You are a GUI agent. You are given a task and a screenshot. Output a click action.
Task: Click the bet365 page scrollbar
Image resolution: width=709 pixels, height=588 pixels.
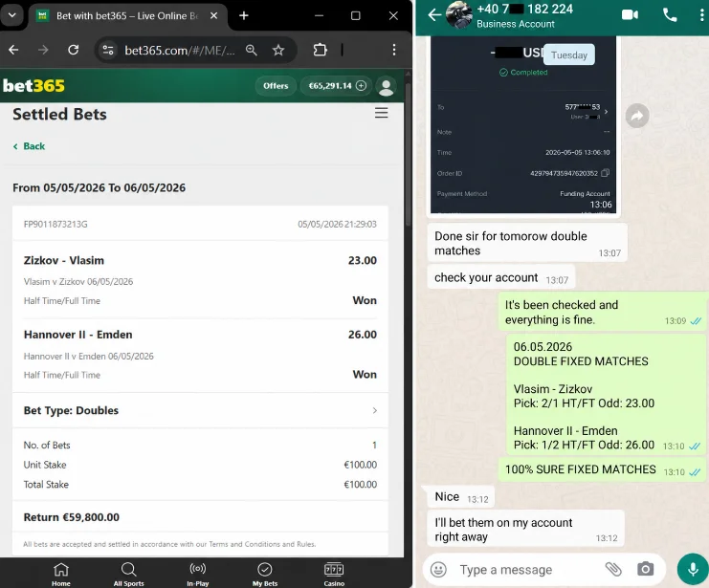click(408, 154)
